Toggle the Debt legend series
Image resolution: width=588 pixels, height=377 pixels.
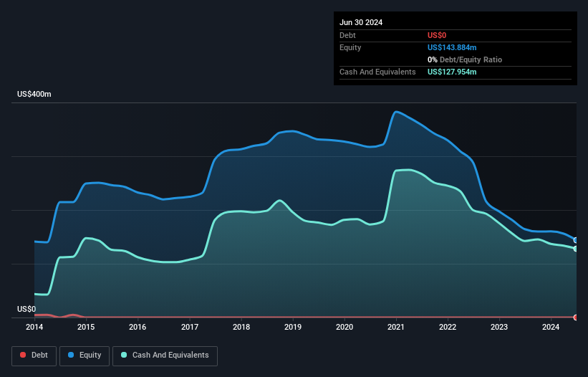[34, 355]
